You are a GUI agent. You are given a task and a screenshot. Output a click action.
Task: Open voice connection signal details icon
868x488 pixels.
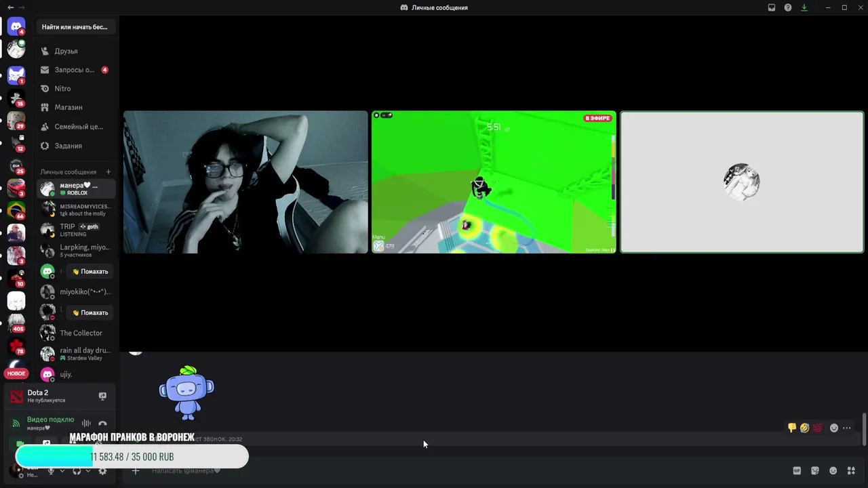(16, 424)
